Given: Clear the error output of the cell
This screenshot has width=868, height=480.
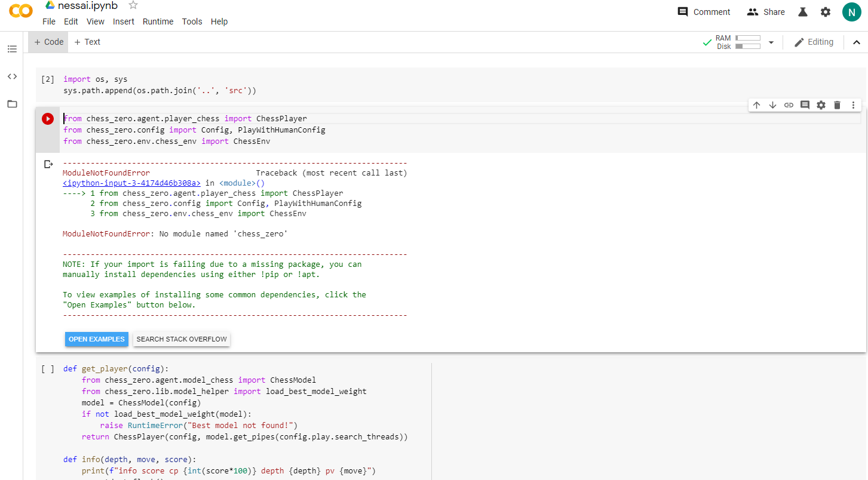Looking at the screenshot, I should 49,164.
